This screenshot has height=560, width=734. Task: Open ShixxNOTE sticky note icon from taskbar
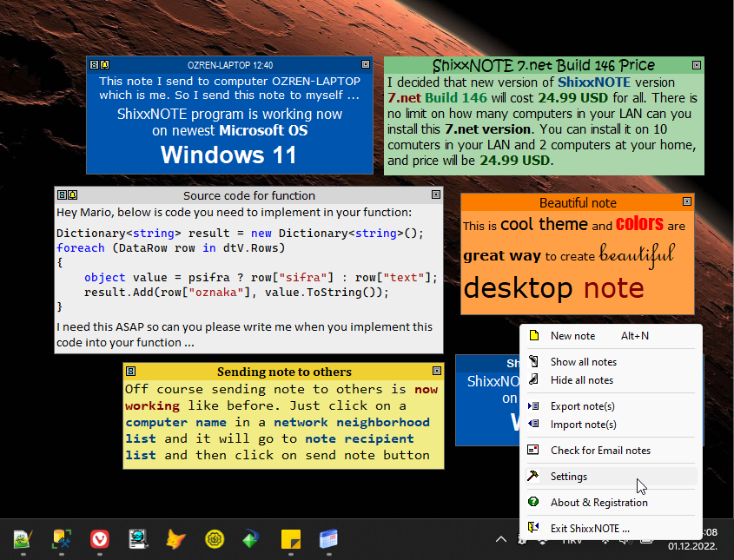[x=290, y=540]
